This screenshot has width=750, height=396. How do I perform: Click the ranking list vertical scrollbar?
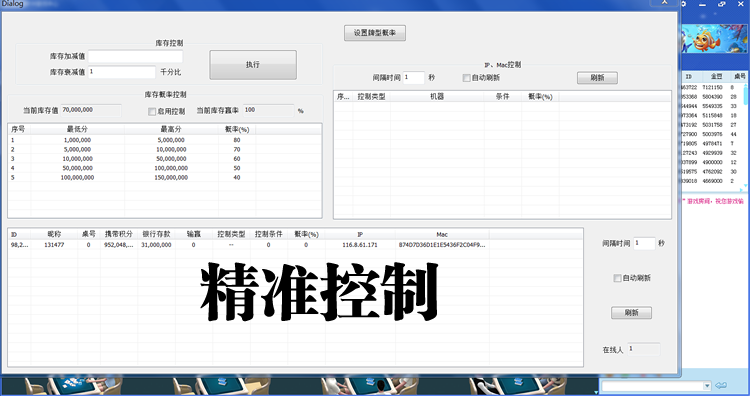[745, 136]
